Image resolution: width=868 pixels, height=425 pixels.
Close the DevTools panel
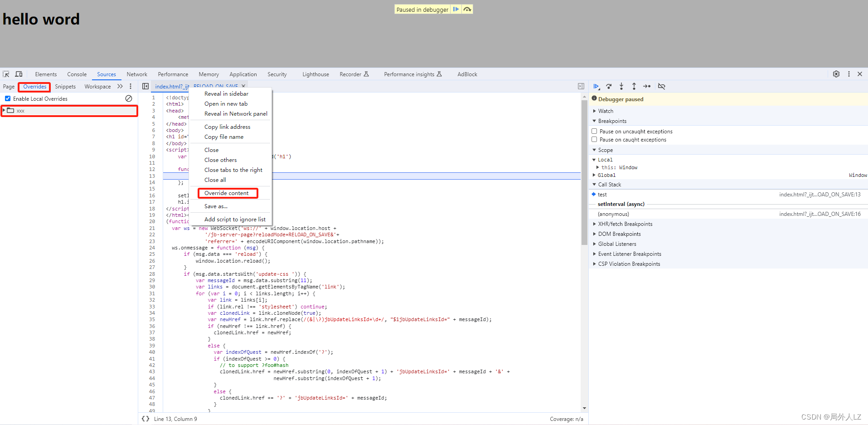coord(860,74)
